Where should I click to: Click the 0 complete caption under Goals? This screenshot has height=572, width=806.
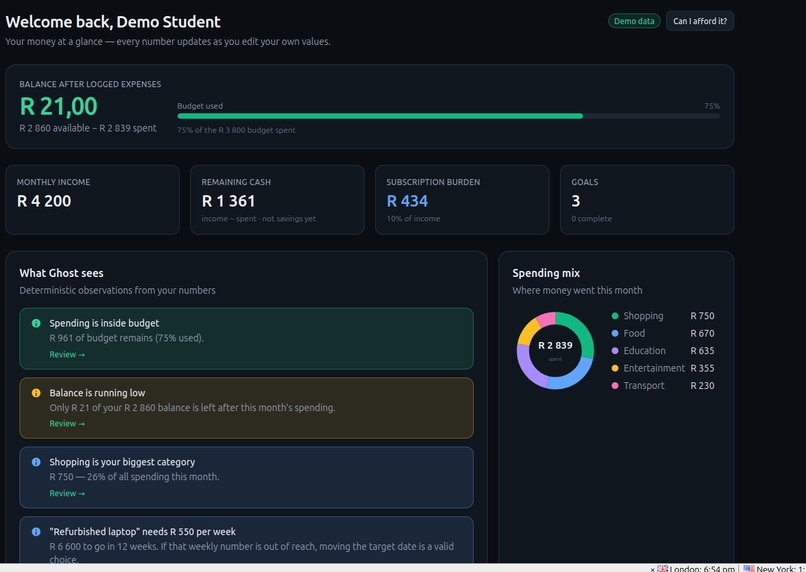pos(592,218)
